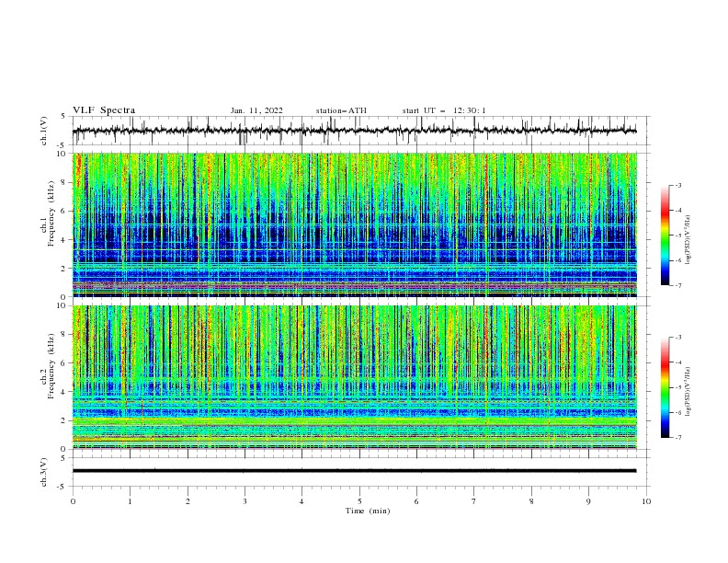Click the "-4" label on the ch.2 colorbar
The image size is (728, 563).
[x=677, y=362]
